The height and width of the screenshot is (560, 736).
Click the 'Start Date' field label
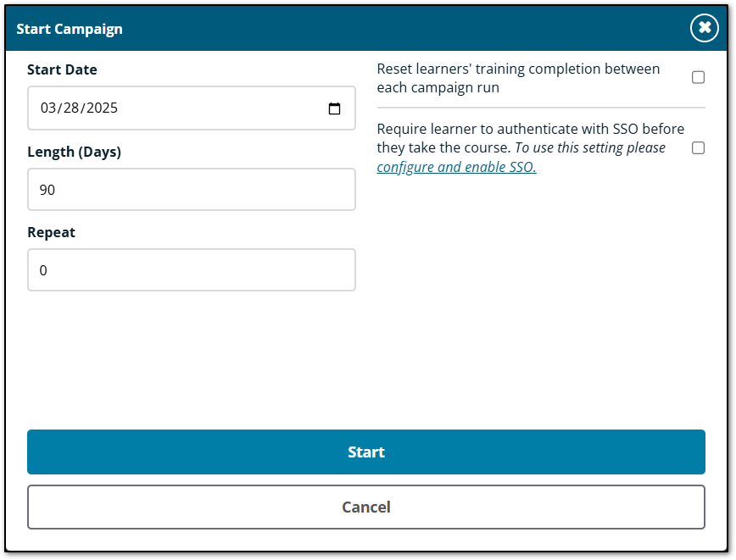62,70
